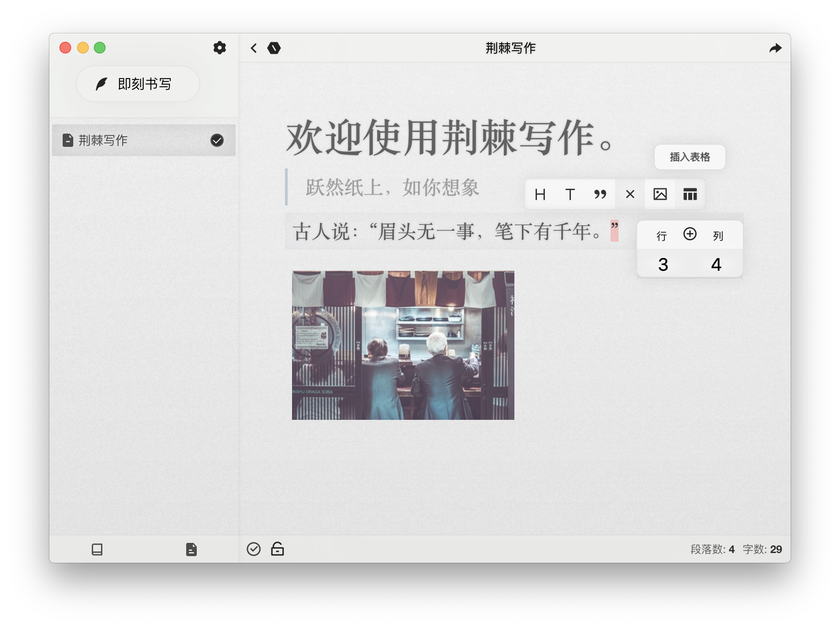
Task: Open the notebook icon at sidebar bottom
Action: (97, 549)
